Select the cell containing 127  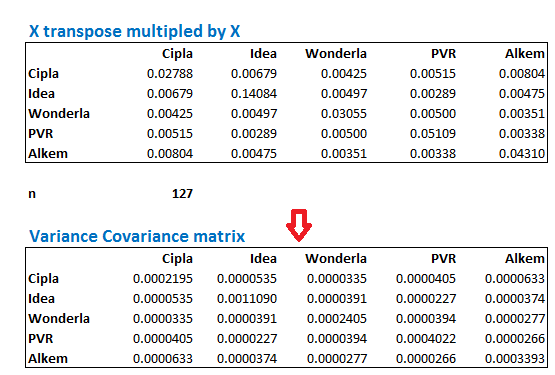tap(182, 194)
